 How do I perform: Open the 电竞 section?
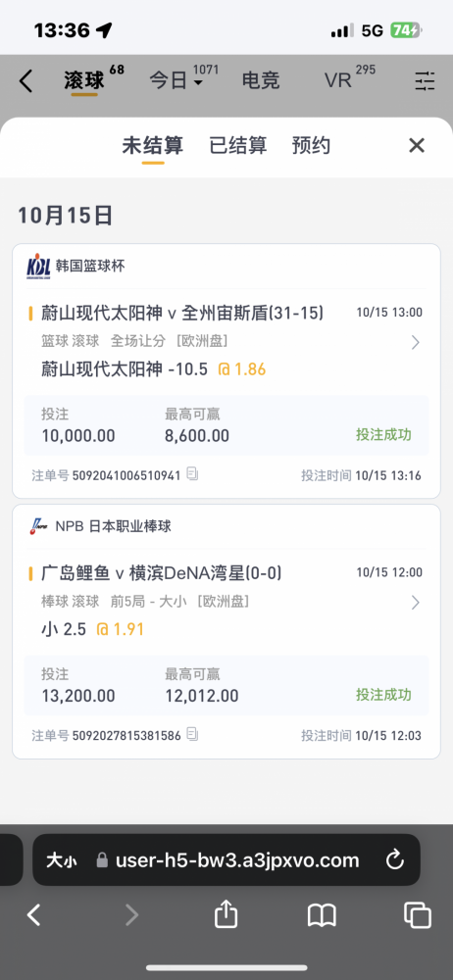(261, 81)
